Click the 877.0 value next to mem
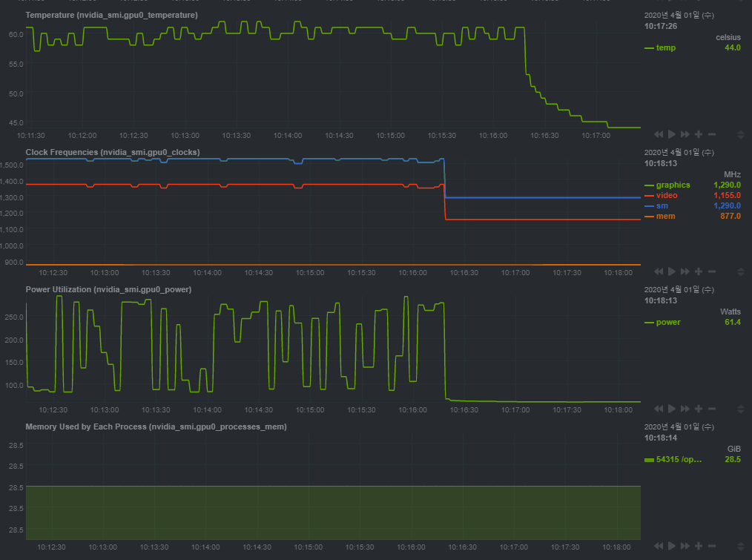 pos(730,217)
